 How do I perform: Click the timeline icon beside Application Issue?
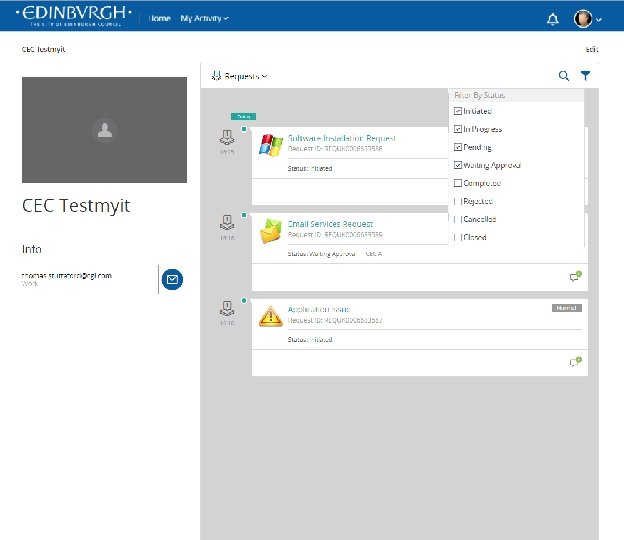click(x=227, y=308)
